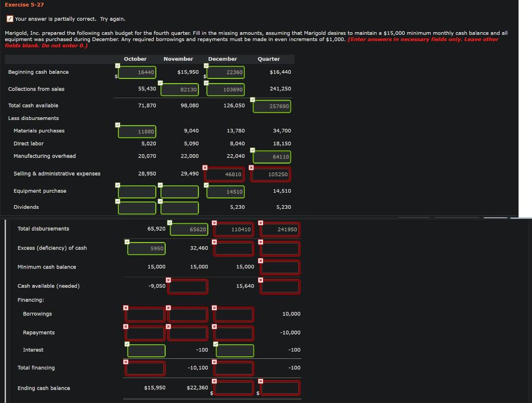Click the Less disbursements label
Viewport: 532px width, 403px height.
click(33, 118)
